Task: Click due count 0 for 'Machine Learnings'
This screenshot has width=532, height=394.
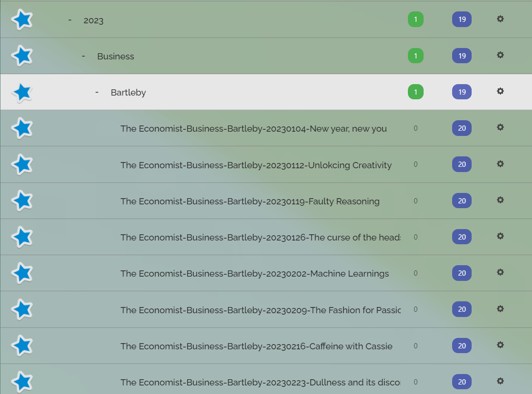Action: [416, 273]
